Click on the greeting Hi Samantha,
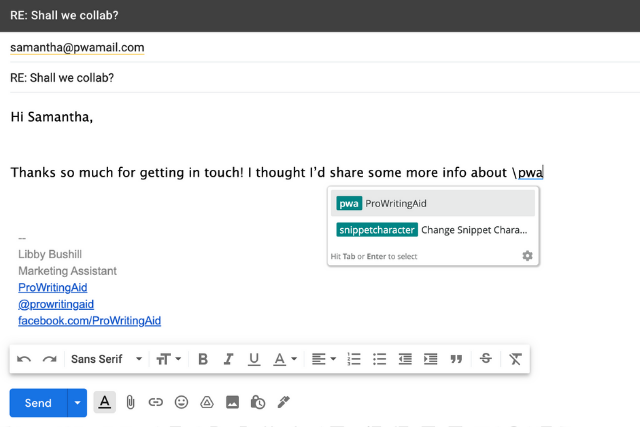 pos(52,117)
